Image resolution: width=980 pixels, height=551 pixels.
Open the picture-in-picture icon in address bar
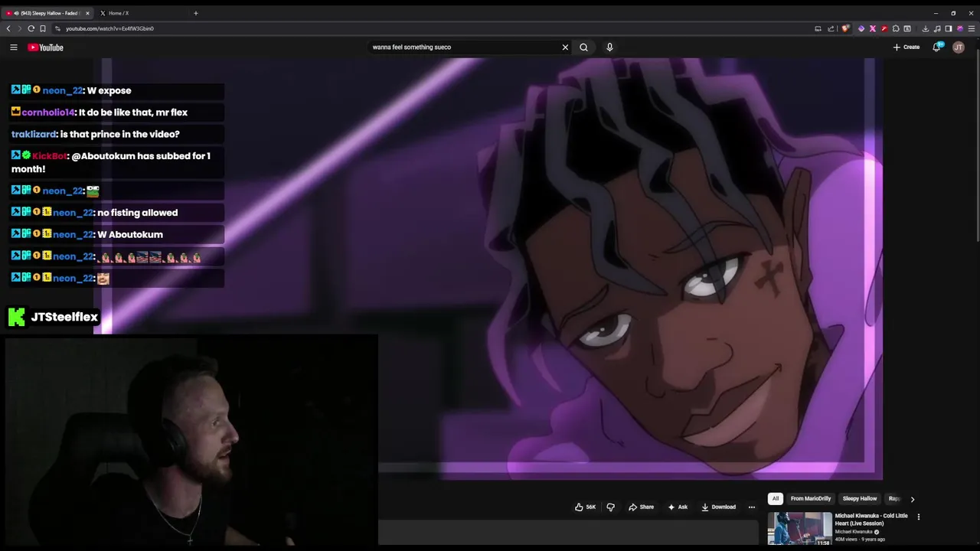[818, 28]
